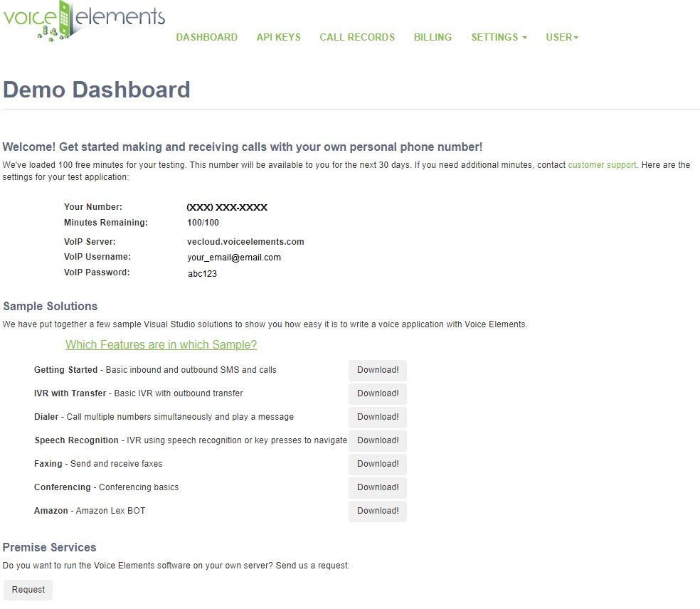The image size is (700, 609).
Task: Click the 'VoIP Server:' label
Action: click(x=90, y=242)
